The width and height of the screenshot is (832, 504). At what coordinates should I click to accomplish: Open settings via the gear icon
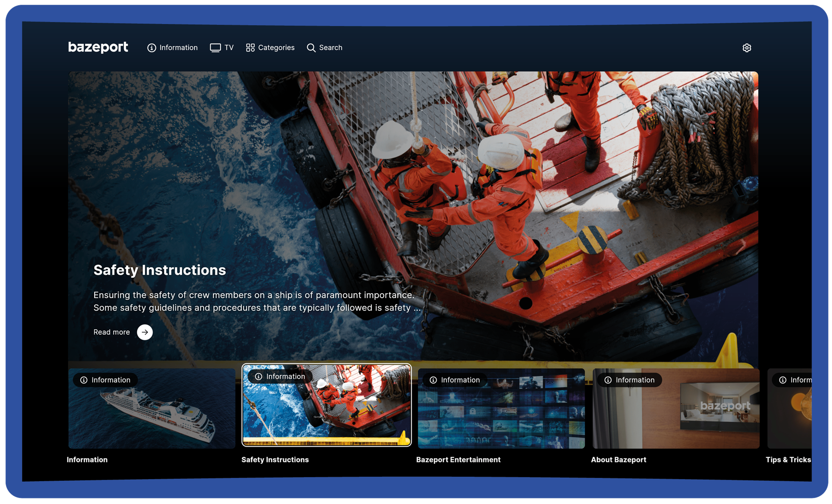[x=746, y=48]
